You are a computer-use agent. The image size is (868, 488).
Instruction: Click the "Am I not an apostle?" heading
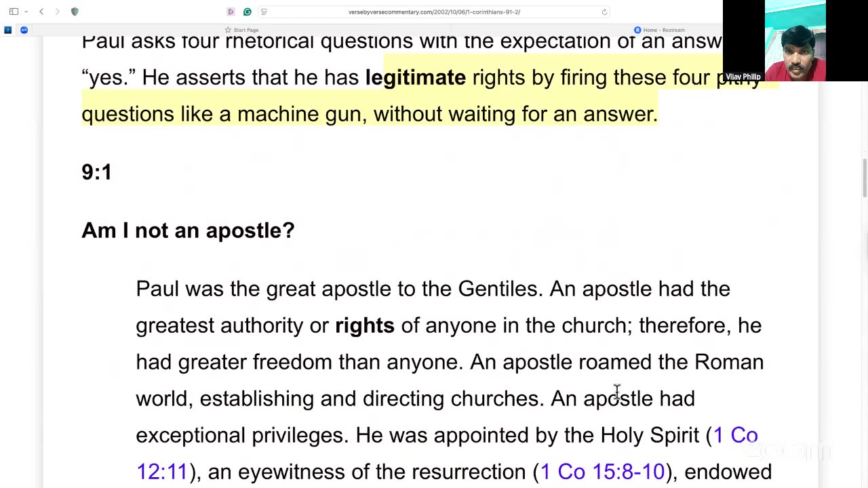[188, 230]
